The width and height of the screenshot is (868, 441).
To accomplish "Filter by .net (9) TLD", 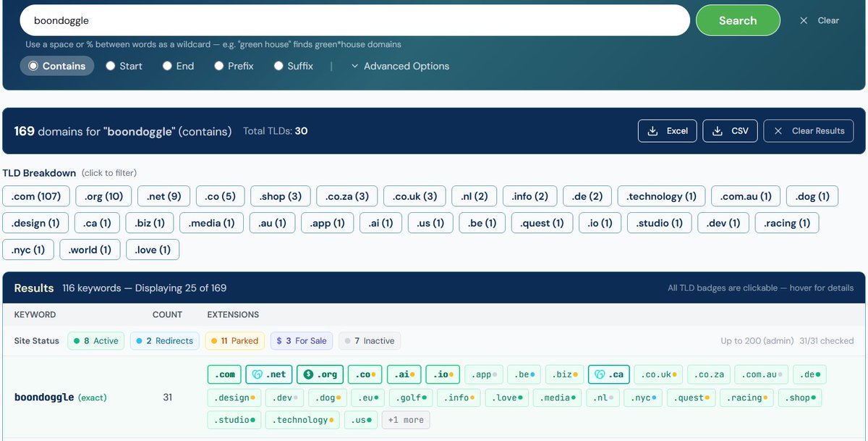I will point(163,196).
